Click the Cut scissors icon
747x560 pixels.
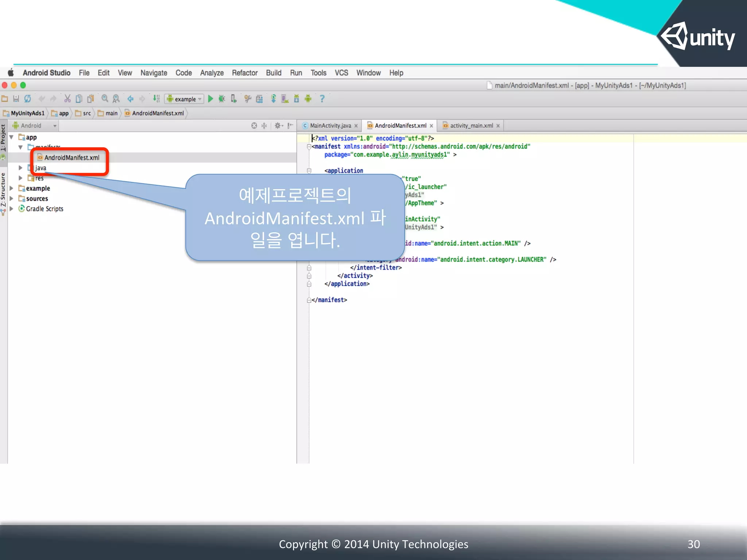67,99
